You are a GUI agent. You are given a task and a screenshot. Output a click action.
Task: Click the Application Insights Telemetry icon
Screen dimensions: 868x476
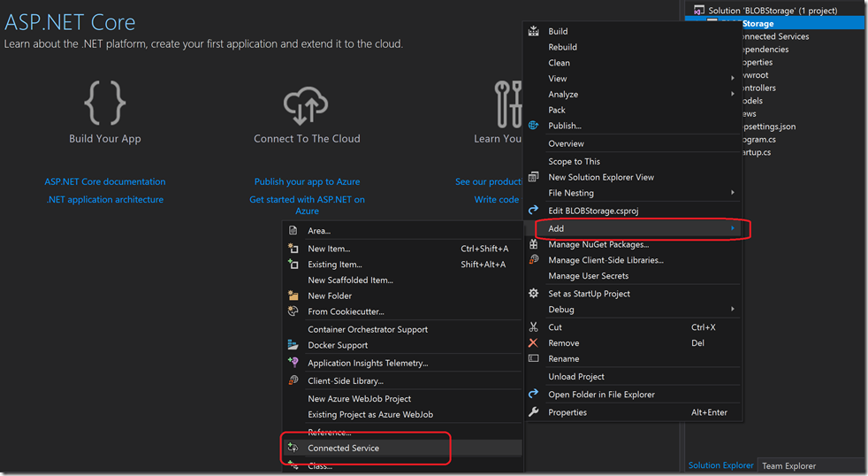pyautogui.click(x=293, y=363)
